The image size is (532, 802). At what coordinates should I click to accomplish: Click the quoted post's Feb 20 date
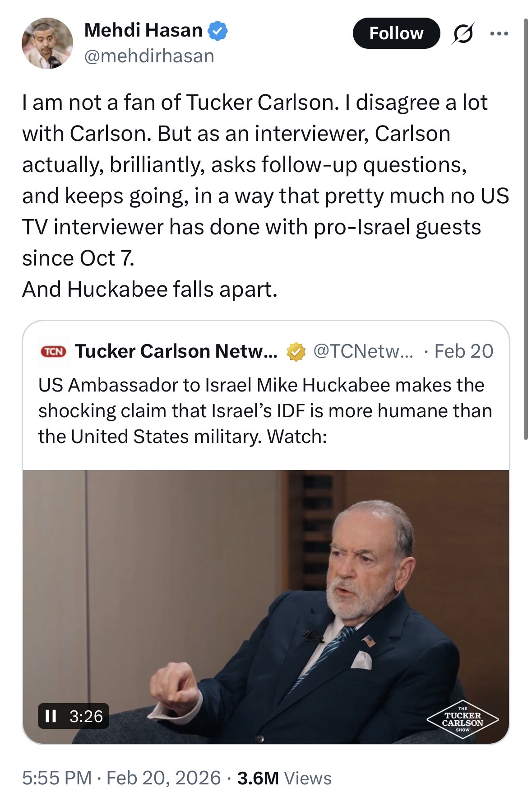pos(463,351)
